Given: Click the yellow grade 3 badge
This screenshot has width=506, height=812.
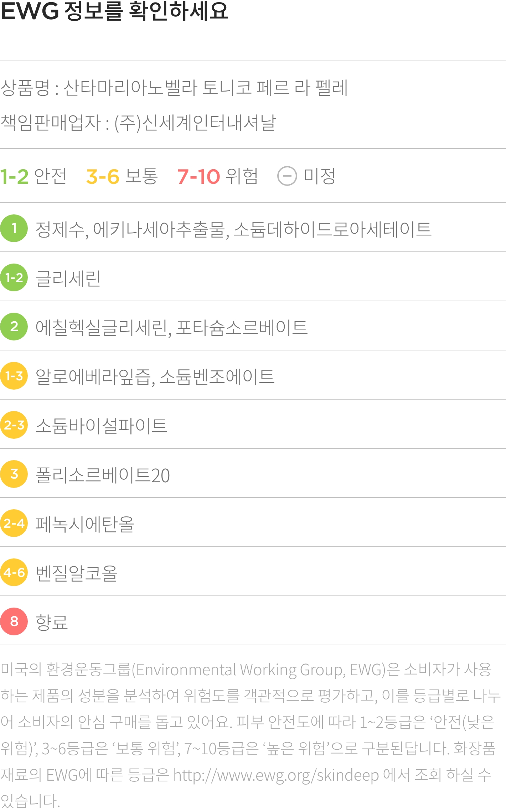Looking at the screenshot, I should (x=14, y=474).
